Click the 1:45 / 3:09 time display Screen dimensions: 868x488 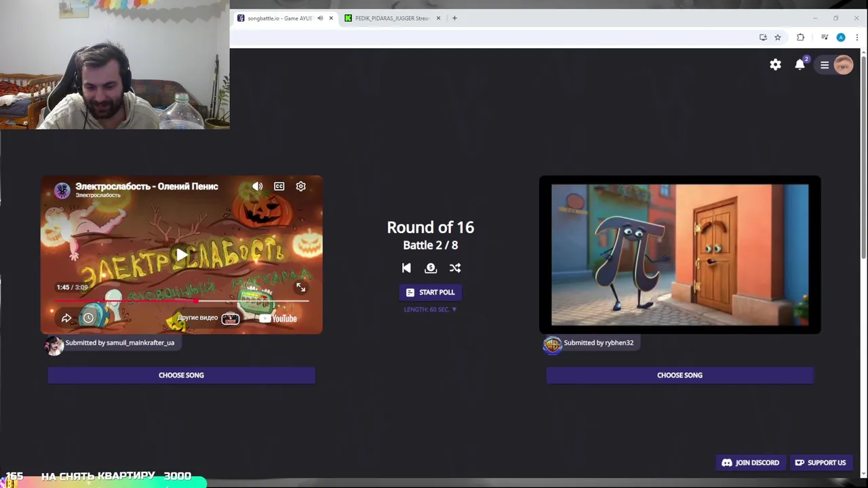(73, 287)
